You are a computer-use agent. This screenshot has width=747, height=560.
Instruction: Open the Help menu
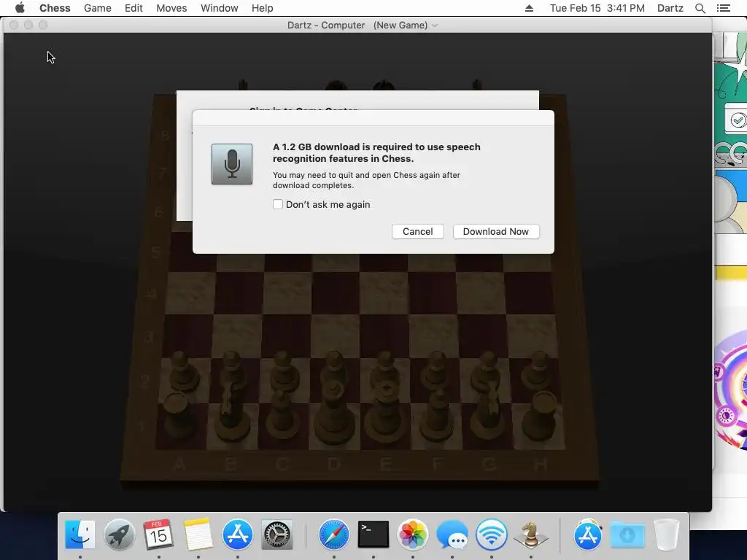pos(262,8)
